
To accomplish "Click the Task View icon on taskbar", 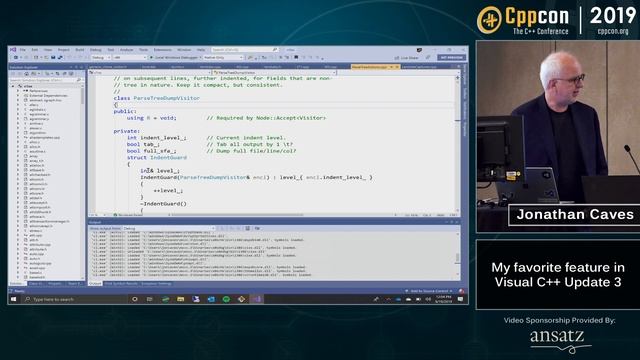I will (149, 299).
